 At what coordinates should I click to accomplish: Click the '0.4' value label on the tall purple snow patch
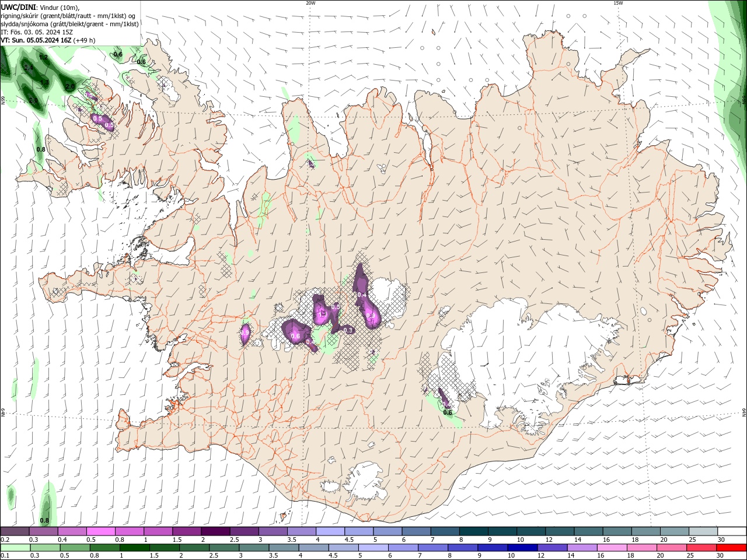point(362,295)
